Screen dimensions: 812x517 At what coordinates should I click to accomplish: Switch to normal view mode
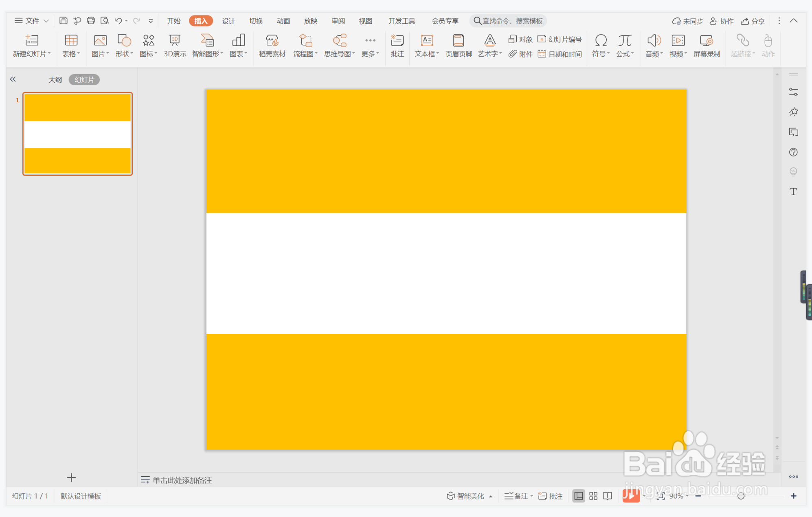click(578, 496)
